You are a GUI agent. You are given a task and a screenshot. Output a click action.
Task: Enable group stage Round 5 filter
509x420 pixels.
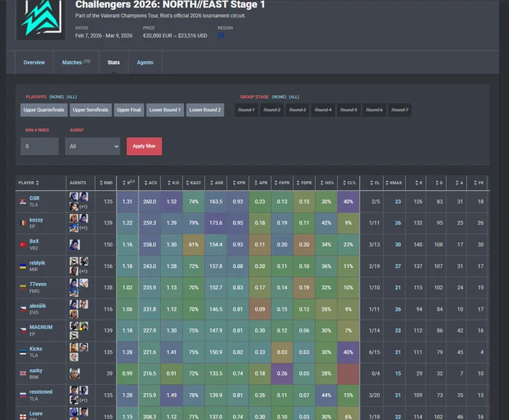[x=349, y=110]
